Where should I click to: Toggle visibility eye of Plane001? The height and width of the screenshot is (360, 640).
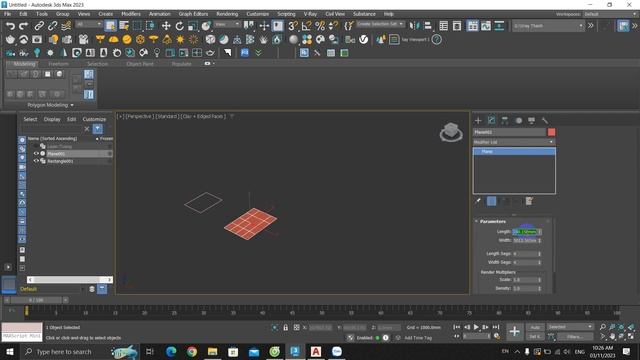[x=36, y=153]
